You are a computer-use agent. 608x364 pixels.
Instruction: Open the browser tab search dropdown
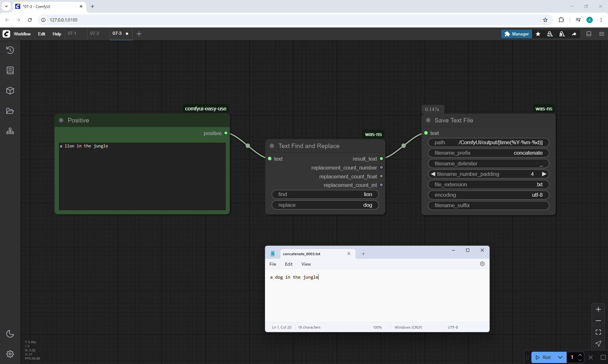[x=6, y=6]
